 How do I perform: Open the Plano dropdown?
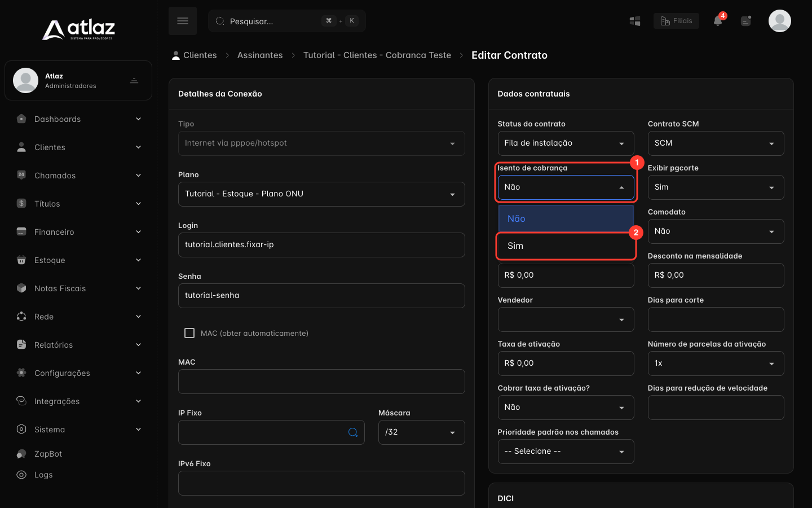pyautogui.click(x=321, y=194)
